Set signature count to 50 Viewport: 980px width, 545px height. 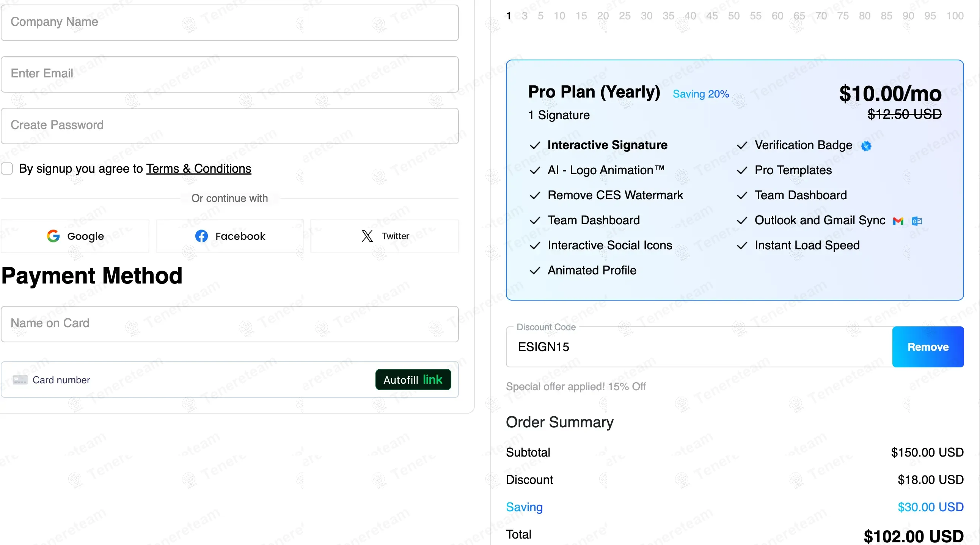[x=734, y=16]
